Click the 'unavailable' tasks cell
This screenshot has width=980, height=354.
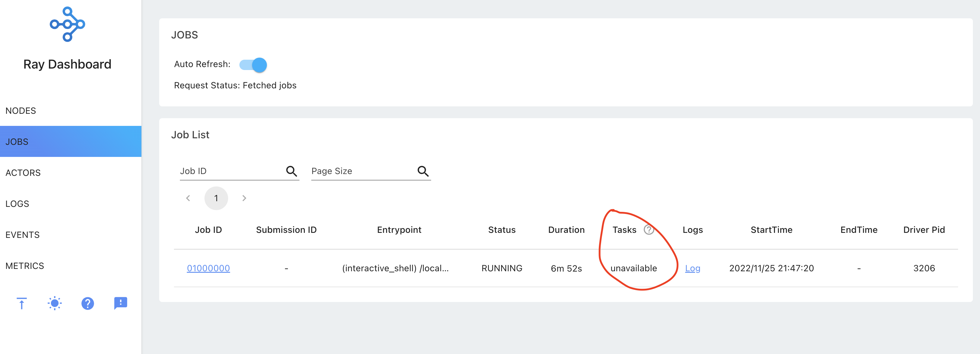click(634, 268)
